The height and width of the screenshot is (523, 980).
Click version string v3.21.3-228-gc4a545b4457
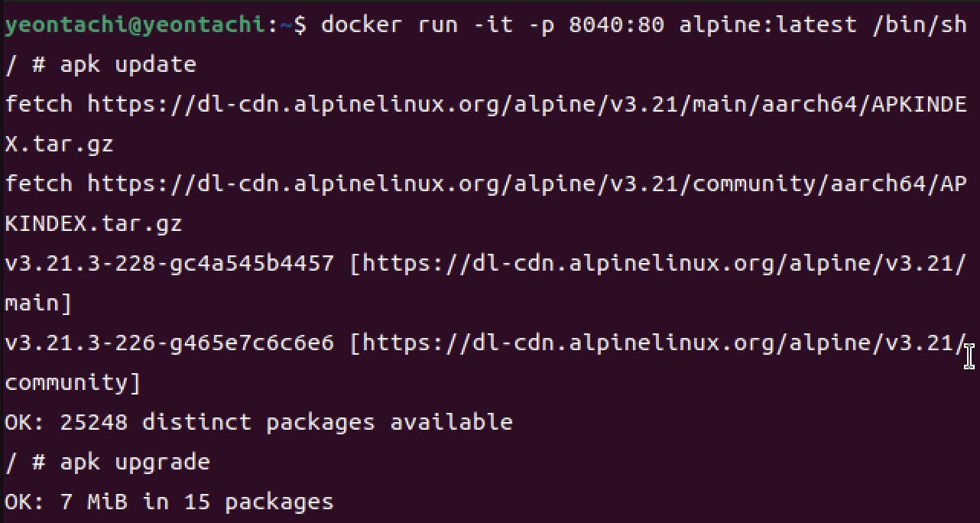(169, 263)
